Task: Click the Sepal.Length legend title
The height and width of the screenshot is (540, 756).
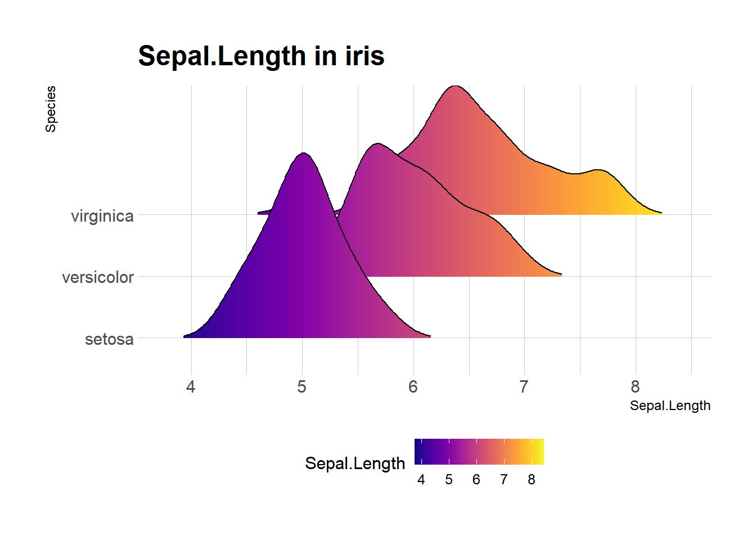Action: click(355, 463)
